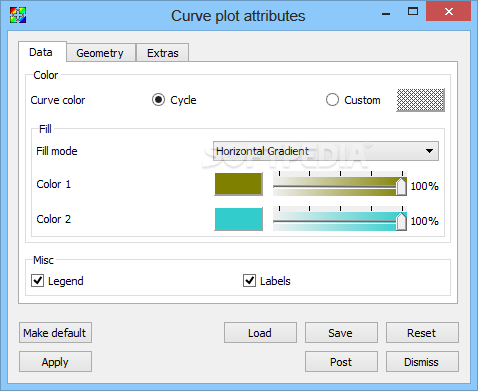Open the Data tab

pos(41,52)
